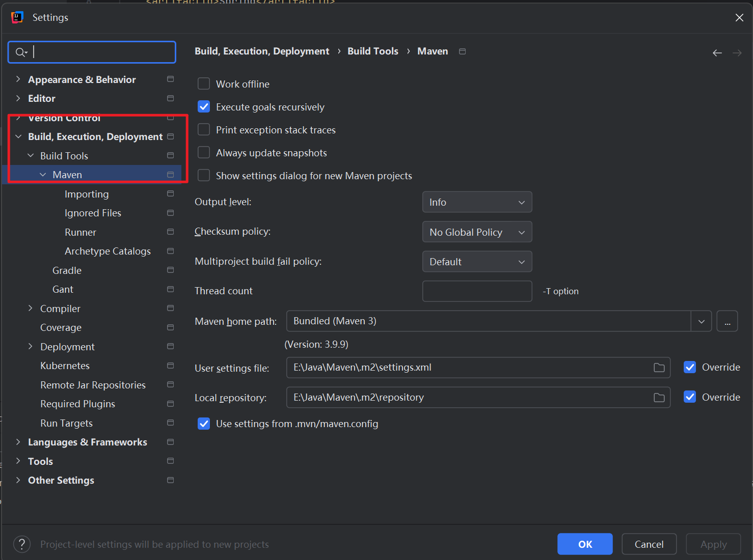Open Gradle settings page
The width and height of the screenshot is (753, 560).
click(x=67, y=270)
